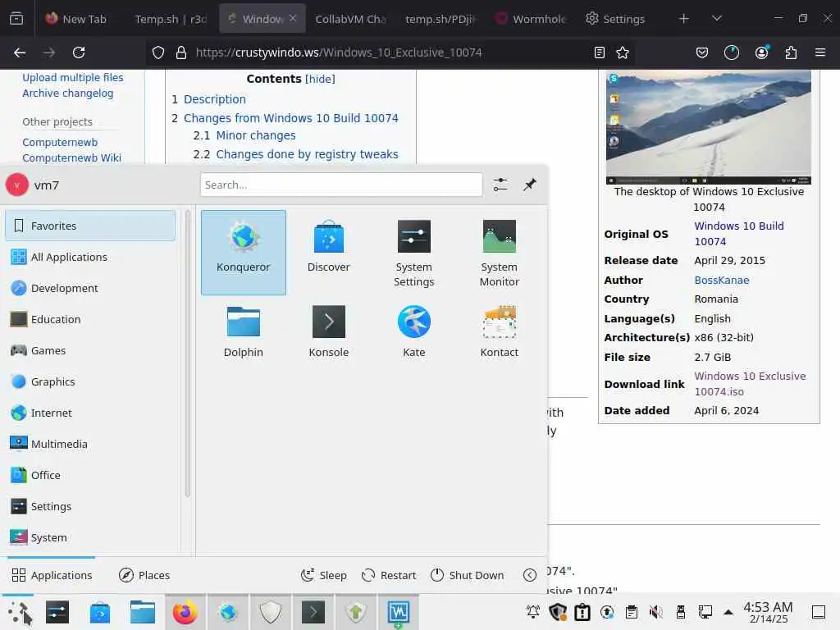
Task: Open the Education category
Action: pyautogui.click(x=90, y=319)
